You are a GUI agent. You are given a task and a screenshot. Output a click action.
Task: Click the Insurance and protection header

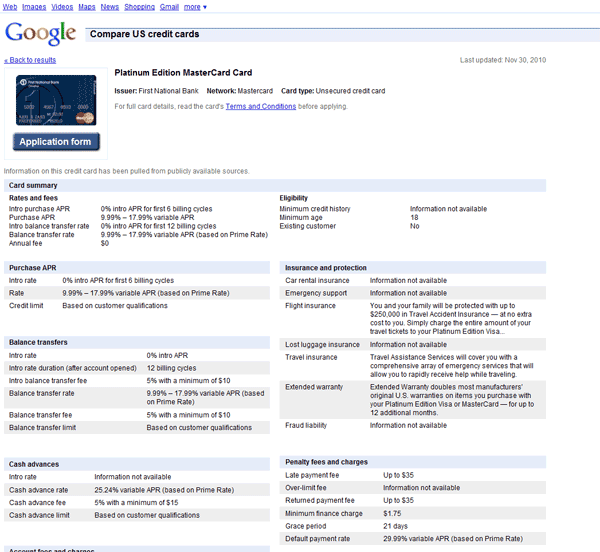point(413,268)
